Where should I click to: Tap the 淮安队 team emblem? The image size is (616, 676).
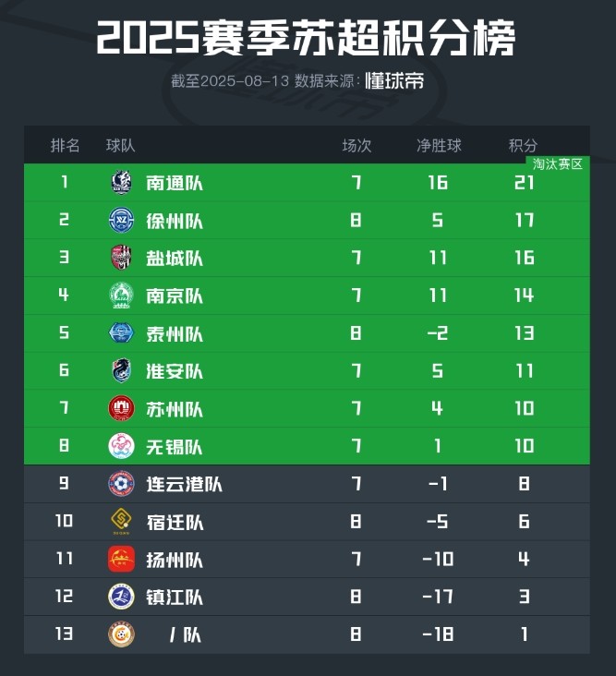click(x=121, y=371)
